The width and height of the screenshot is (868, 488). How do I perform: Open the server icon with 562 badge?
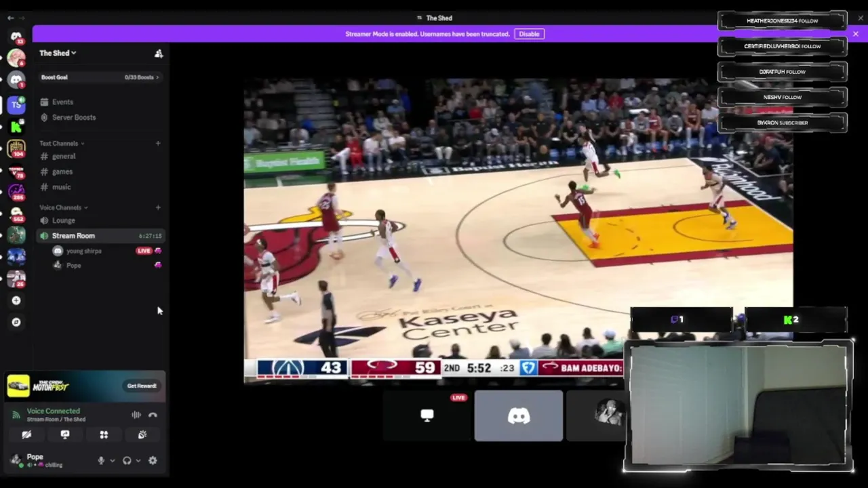16,214
